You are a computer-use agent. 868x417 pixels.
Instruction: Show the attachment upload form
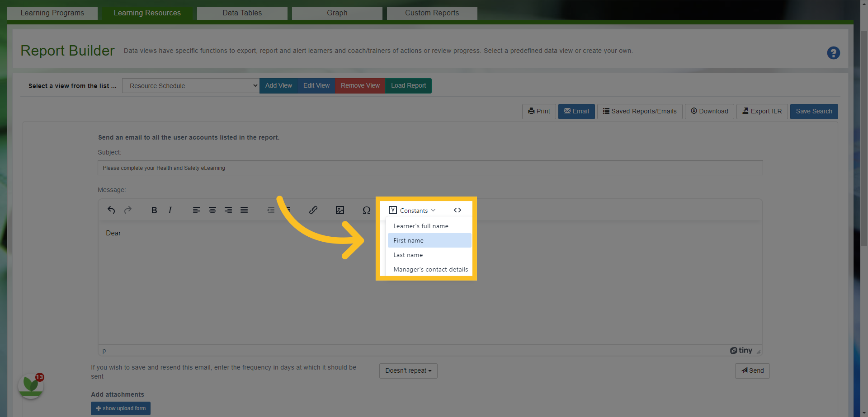coord(121,408)
